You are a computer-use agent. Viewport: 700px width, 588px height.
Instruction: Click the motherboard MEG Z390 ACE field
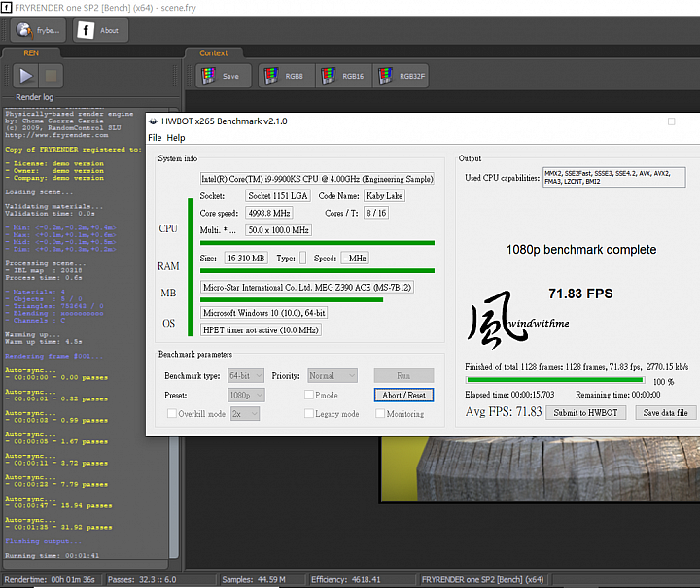307,287
